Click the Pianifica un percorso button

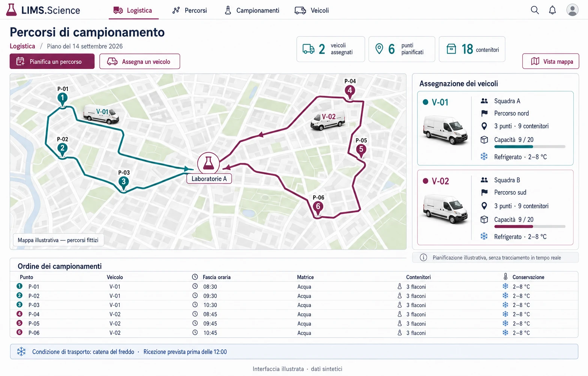(52, 61)
